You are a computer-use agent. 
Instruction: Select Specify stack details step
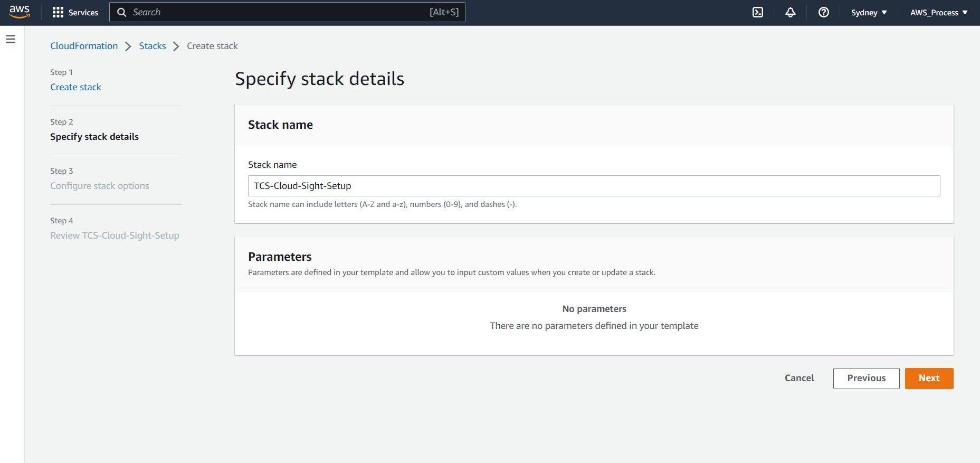[94, 137]
